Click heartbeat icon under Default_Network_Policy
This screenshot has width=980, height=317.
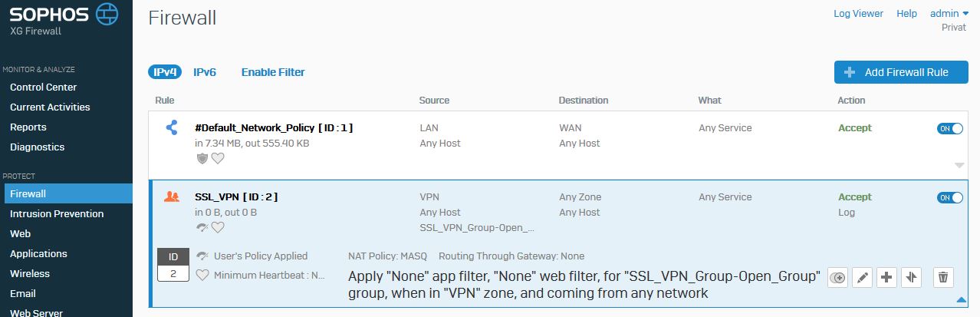[218, 158]
